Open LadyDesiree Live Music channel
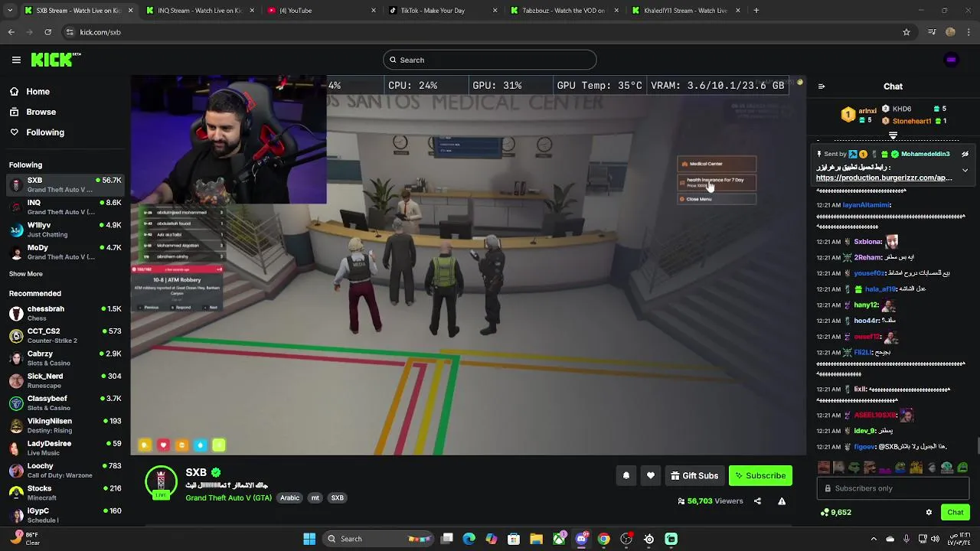 point(65,448)
